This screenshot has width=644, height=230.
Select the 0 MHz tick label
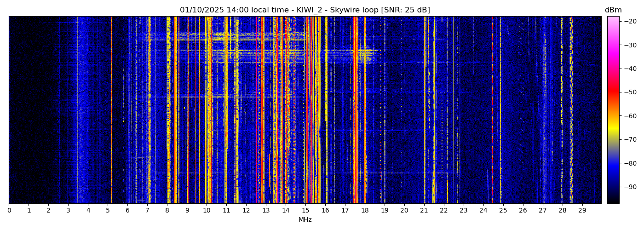(x=9, y=211)
